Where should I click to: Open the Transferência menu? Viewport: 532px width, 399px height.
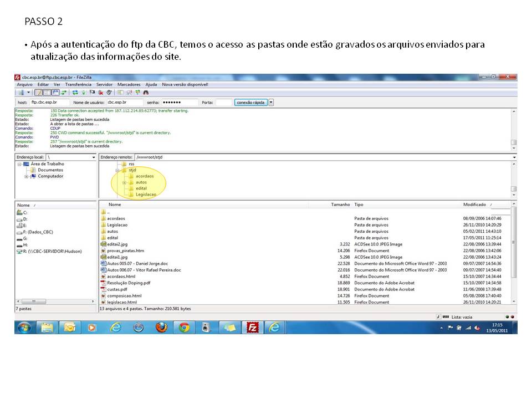pos(80,85)
